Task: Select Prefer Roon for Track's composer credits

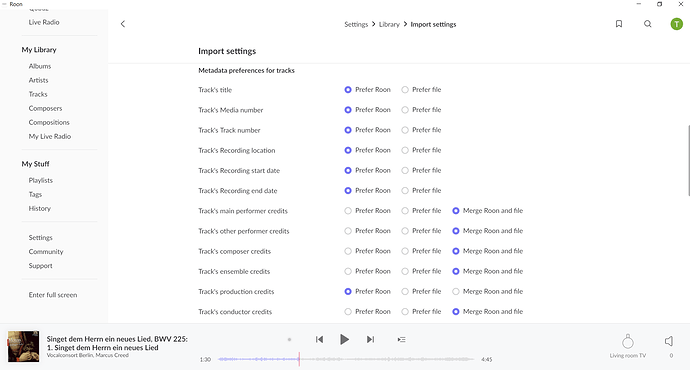Action: pyautogui.click(x=348, y=251)
